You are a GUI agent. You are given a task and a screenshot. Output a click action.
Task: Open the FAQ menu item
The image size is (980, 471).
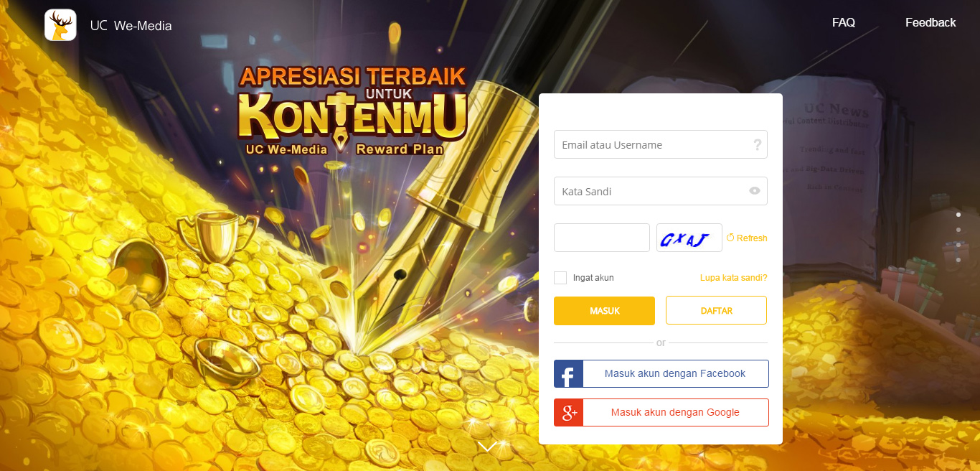[x=844, y=22]
